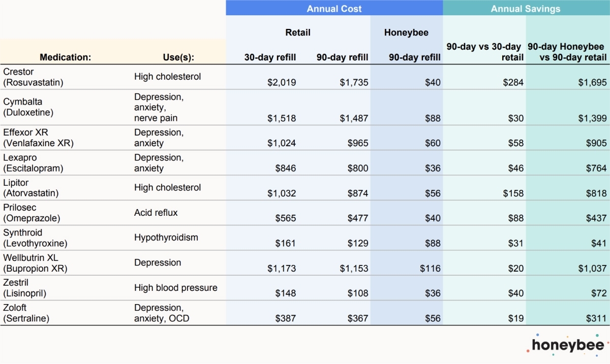Click the Hypothyroidism use cell
Screen dimensions: 610x364
(x=166, y=238)
